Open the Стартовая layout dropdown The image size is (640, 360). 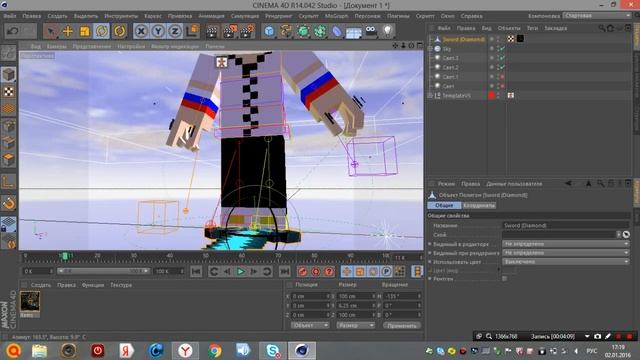[x=597, y=16]
